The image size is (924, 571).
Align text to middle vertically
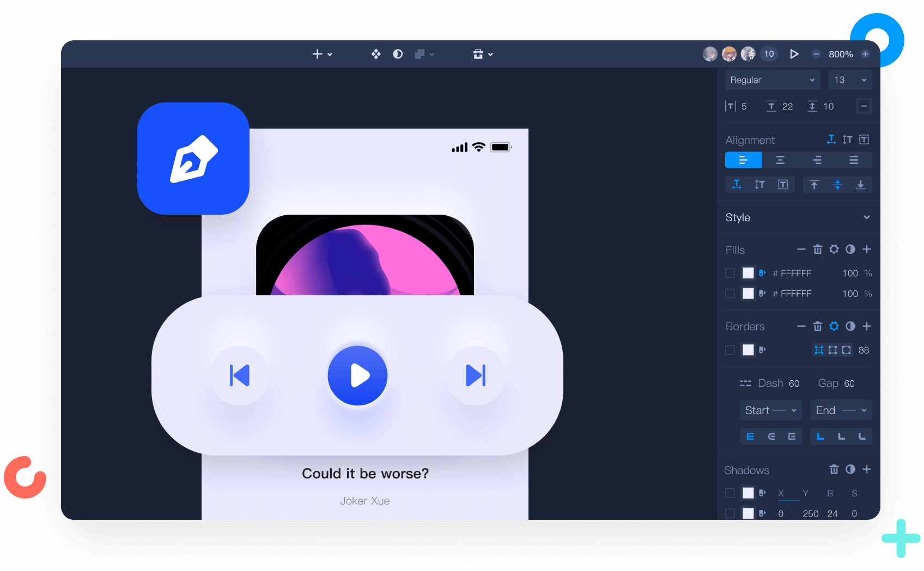click(x=837, y=185)
